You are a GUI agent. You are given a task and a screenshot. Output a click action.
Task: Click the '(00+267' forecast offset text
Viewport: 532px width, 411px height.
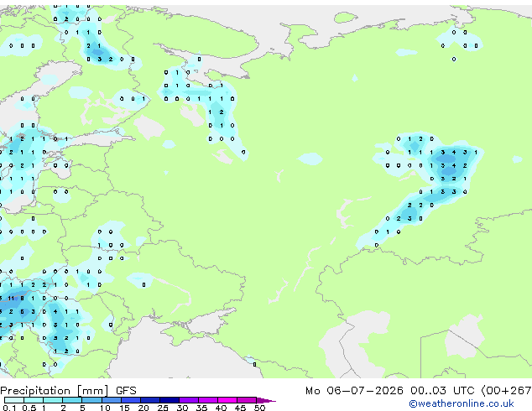pyautogui.click(x=506, y=391)
